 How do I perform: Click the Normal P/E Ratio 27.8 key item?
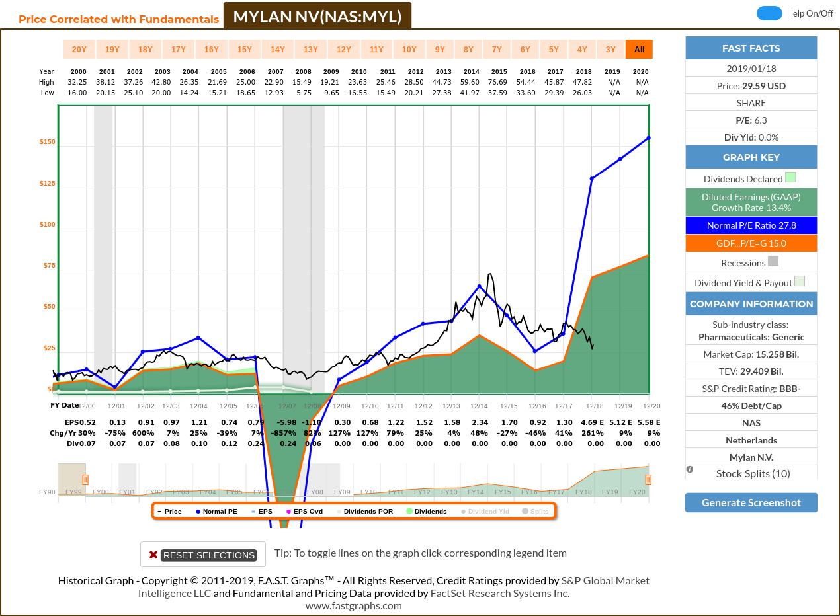coord(751,225)
